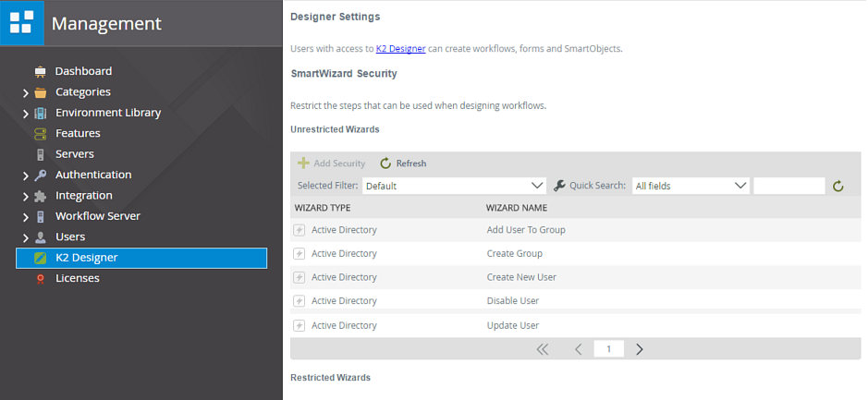Open the Dashboard icon in sidebar
868x400 pixels.
point(40,71)
